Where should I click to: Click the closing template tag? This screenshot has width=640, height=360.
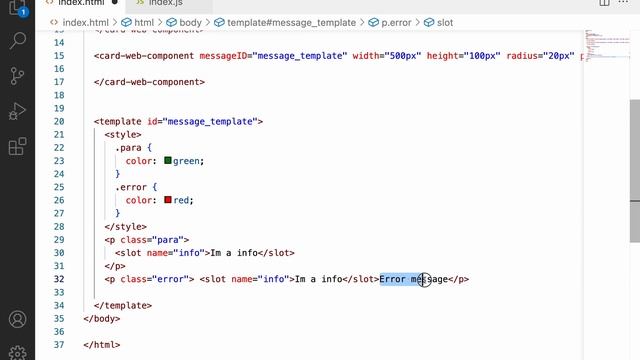point(123,305)
